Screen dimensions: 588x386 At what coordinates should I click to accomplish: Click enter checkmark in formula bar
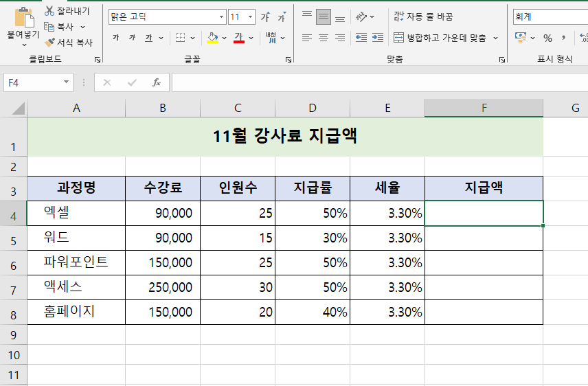[x=132, y=82]
